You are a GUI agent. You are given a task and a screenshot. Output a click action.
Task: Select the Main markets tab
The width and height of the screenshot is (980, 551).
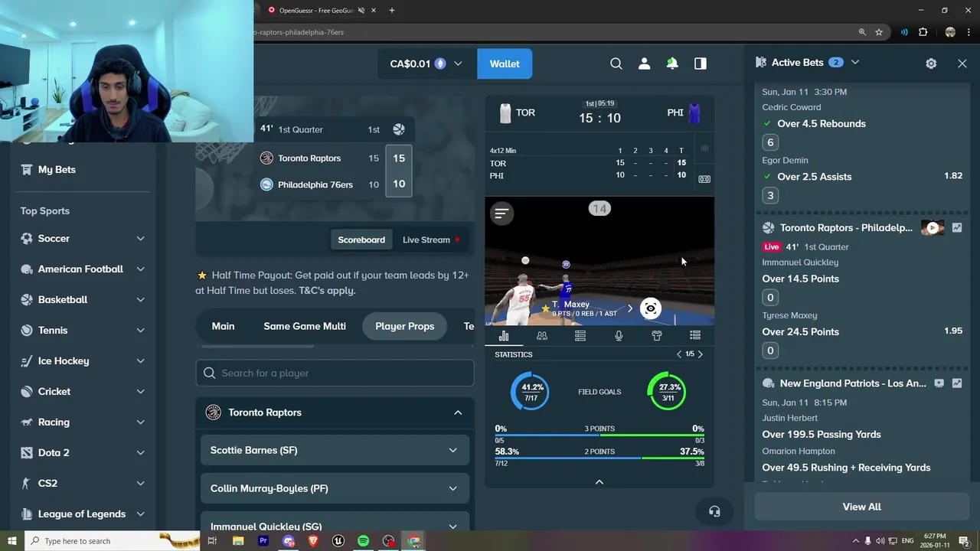pyautogui.click(x=223, y=326)
